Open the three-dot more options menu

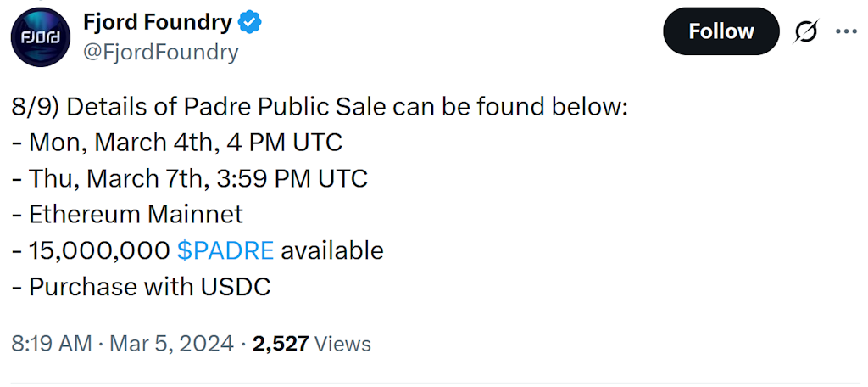[847, 31]
